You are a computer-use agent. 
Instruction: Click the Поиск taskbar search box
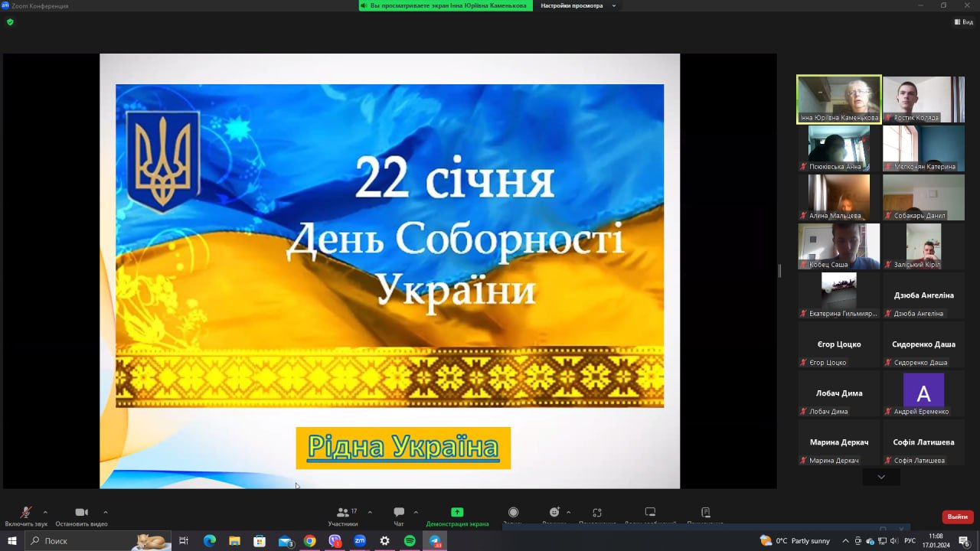[x=98, y=541]
